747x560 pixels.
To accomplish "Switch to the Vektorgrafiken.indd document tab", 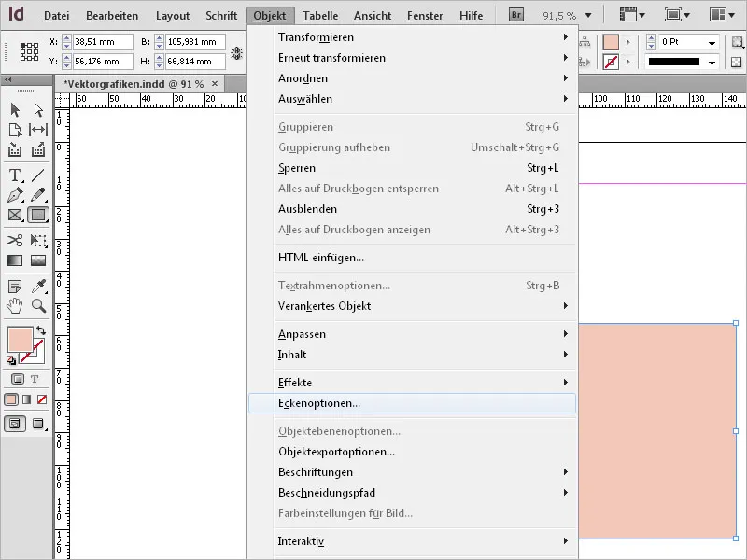I will [x=134, y=84].
